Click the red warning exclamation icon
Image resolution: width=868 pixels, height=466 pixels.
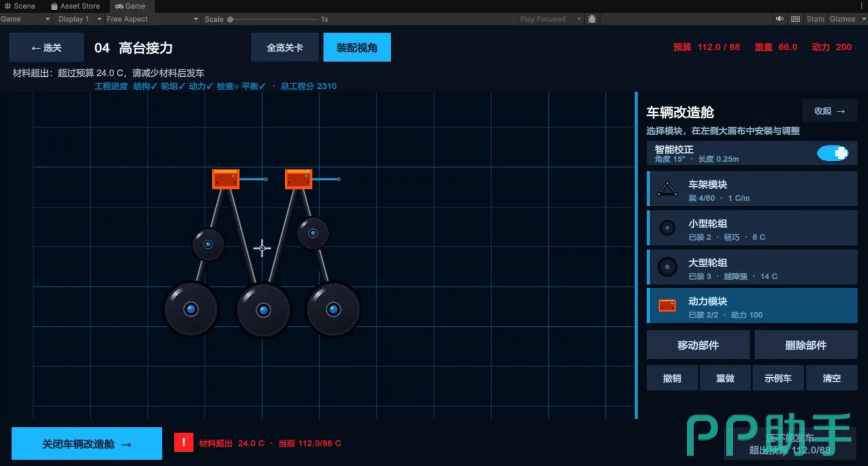184,443
